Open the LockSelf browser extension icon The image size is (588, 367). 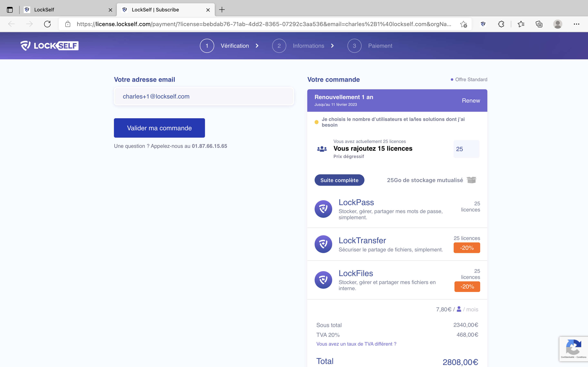(483, 24)
